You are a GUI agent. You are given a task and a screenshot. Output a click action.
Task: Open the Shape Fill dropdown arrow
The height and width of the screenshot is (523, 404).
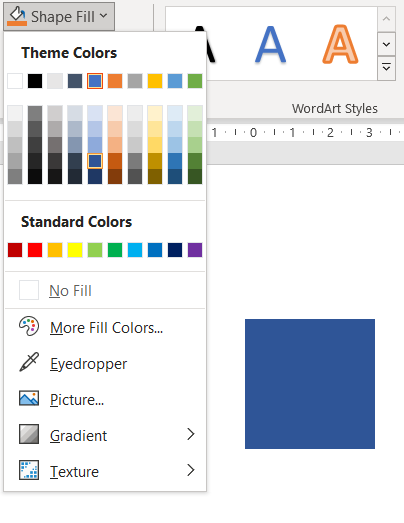(x=103, y=15)
